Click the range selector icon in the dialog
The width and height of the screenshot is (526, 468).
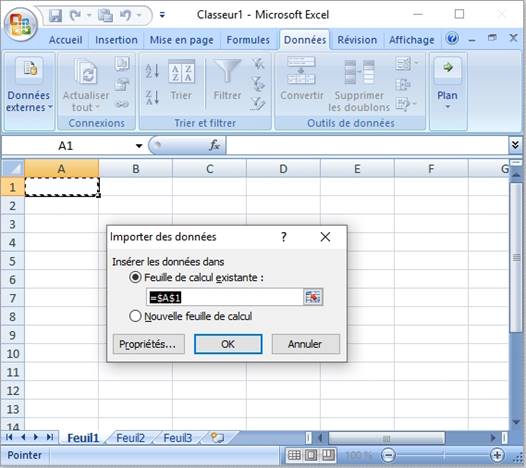tap(313, 297)
